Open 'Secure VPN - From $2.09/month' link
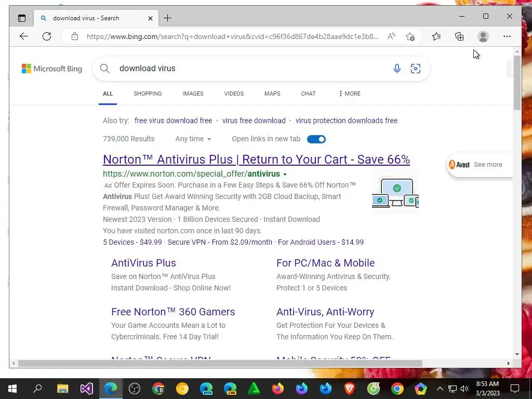 pos(220,242)
